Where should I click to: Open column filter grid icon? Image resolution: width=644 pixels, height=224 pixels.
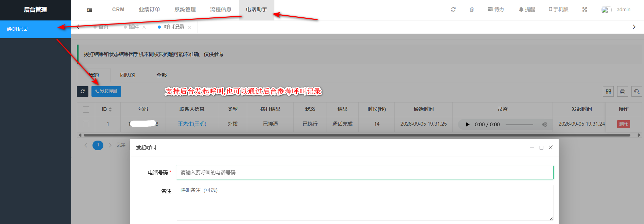(x=608, y=92)
